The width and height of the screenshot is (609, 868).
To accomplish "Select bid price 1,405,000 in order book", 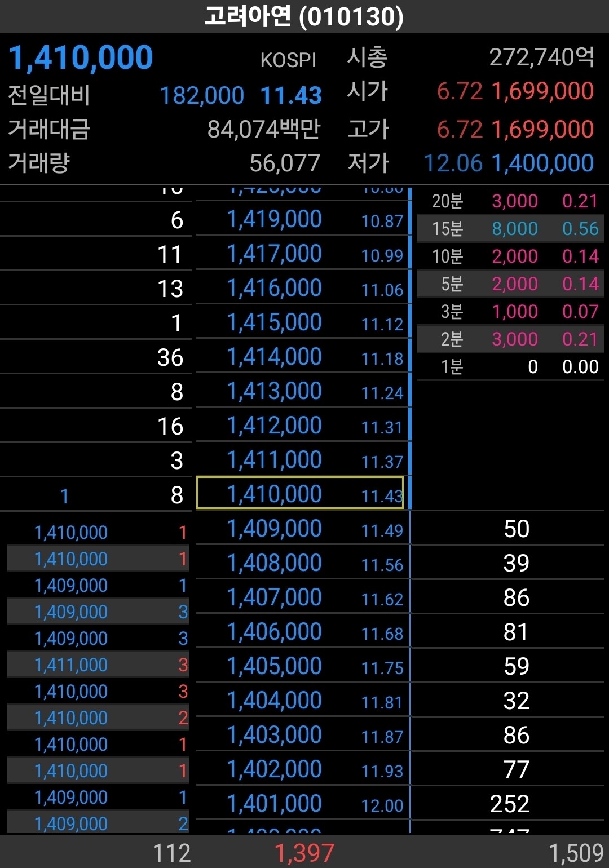I will click(x=274, y=666).
